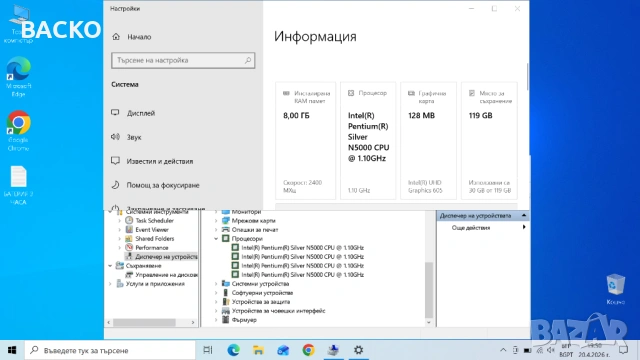Click the Устройства за защита icon

[226, 302]
